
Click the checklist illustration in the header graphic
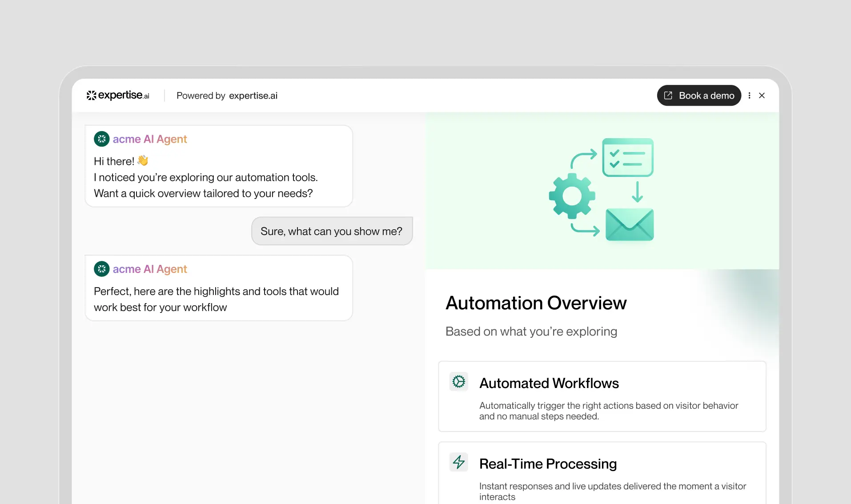(x=628, y=158)
